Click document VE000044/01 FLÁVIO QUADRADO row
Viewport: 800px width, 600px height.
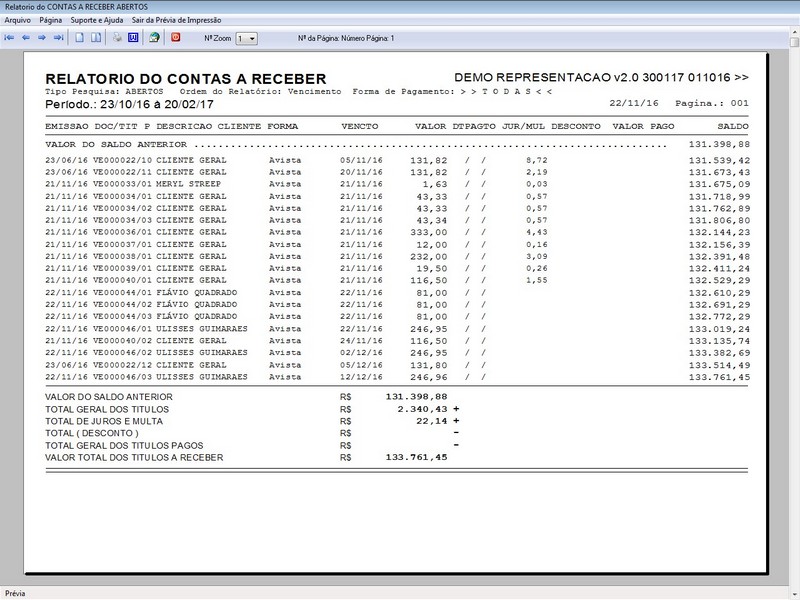click(397, 293)
